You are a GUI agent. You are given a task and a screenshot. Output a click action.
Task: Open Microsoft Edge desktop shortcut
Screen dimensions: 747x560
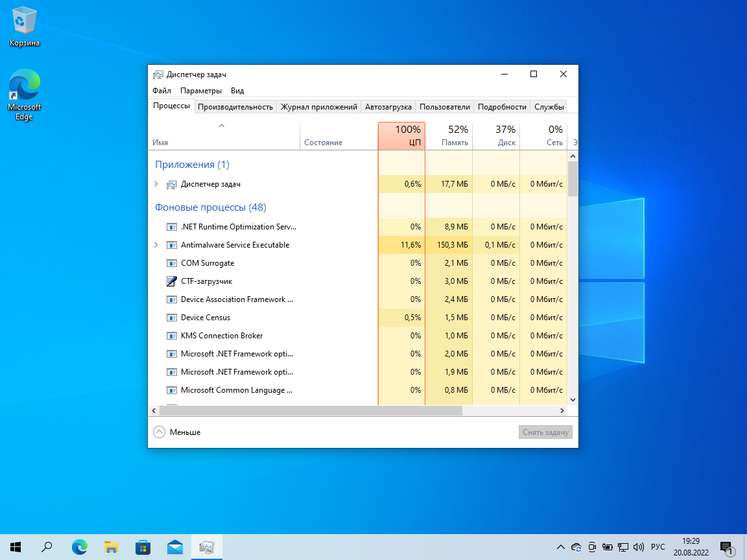click(x=24, y=94)
